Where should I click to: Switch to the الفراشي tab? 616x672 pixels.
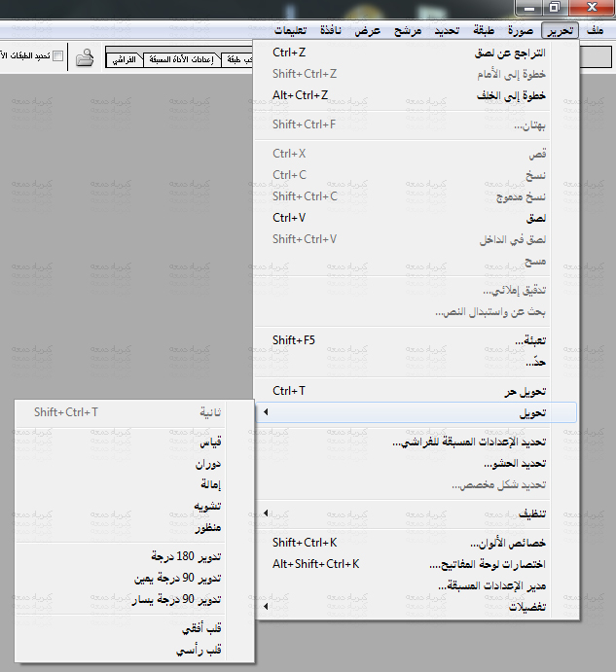(124, 59)
